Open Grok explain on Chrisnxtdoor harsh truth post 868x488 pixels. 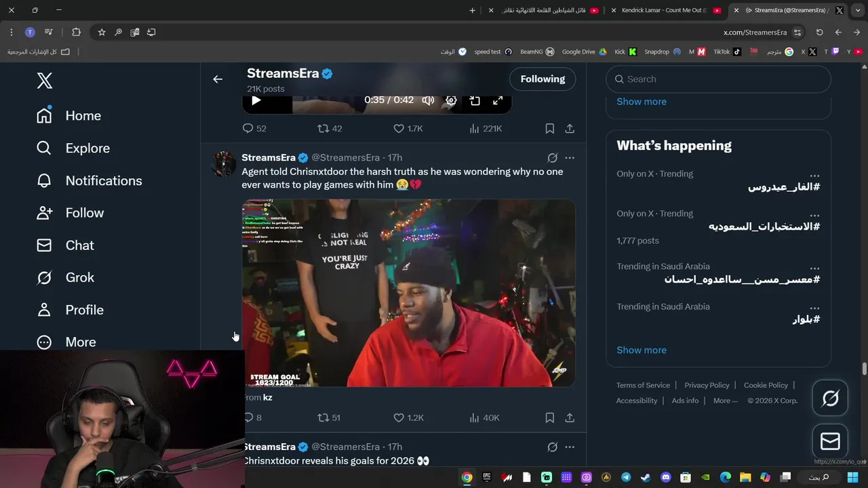[552, 158]
